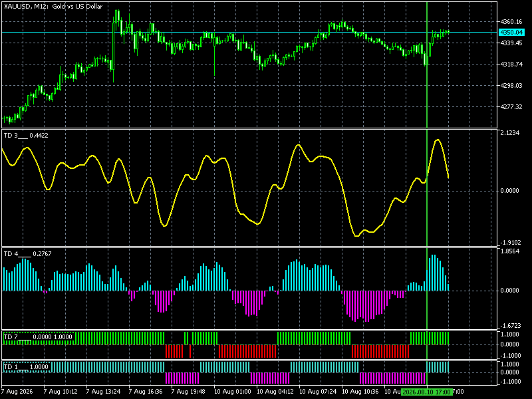Click the price scale value 4318.74
532x399 pixels.
(511, 65)
